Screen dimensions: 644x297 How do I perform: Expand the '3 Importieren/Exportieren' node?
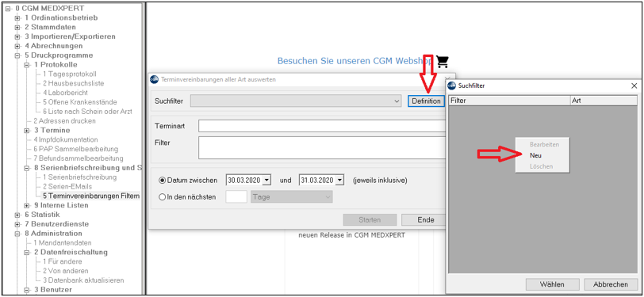(x=17, y=36)
